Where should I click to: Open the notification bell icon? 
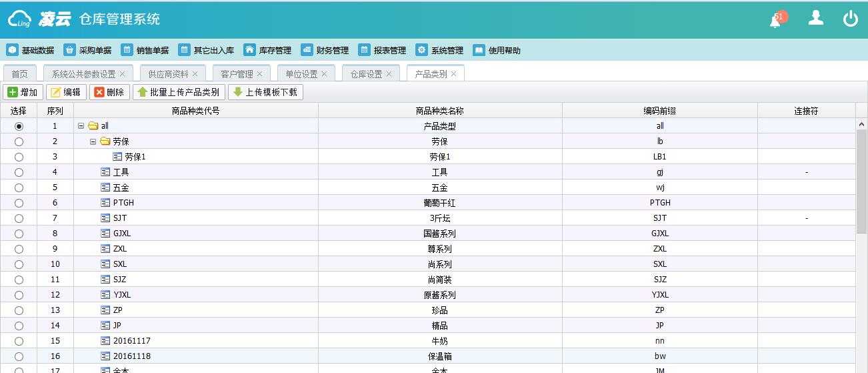coord(776,20)
